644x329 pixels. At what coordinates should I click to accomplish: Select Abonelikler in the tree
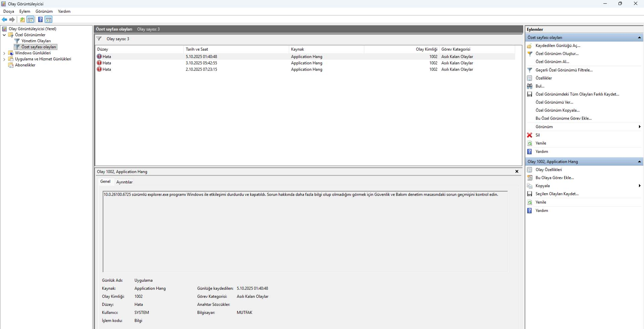pyautogui.click(x=25, y=65)
